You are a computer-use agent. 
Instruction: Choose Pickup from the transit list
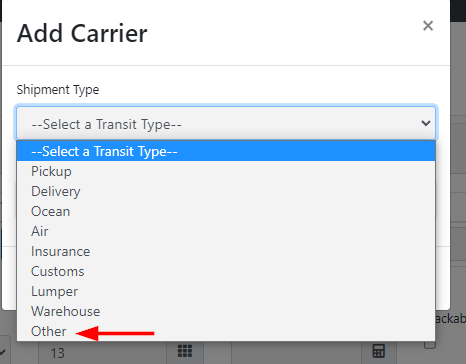(x=226, y=171)
